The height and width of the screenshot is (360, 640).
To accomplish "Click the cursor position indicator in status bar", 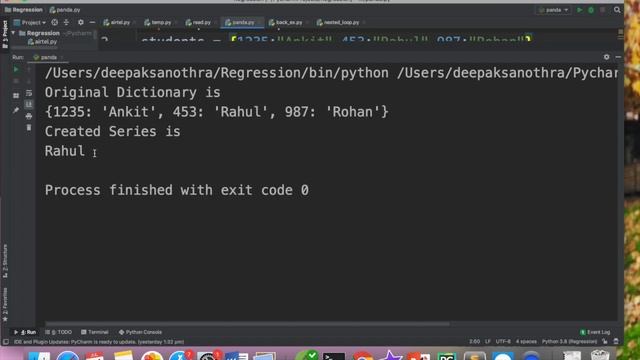I will pyautogui.click(x=474, y=342).
